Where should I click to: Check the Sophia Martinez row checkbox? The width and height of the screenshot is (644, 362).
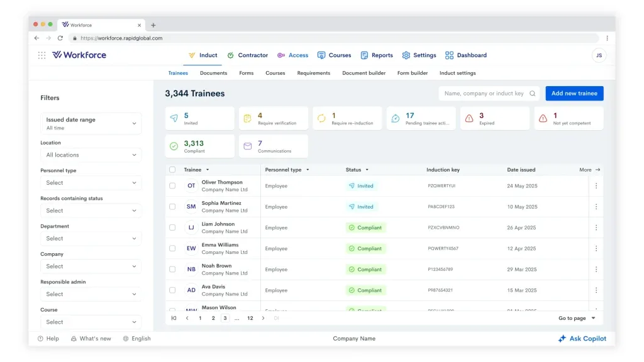point(172,207)
